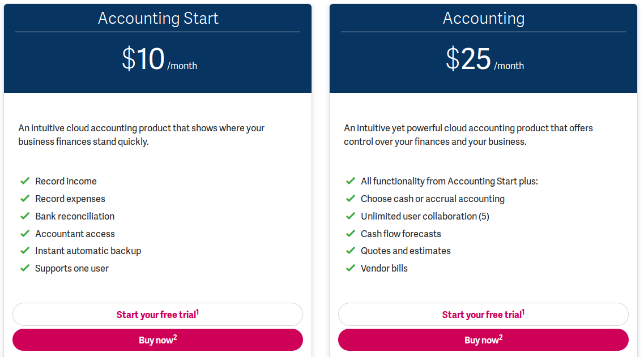Click the checkmark beside Record income
644x357 pixels.
(25, 180)
